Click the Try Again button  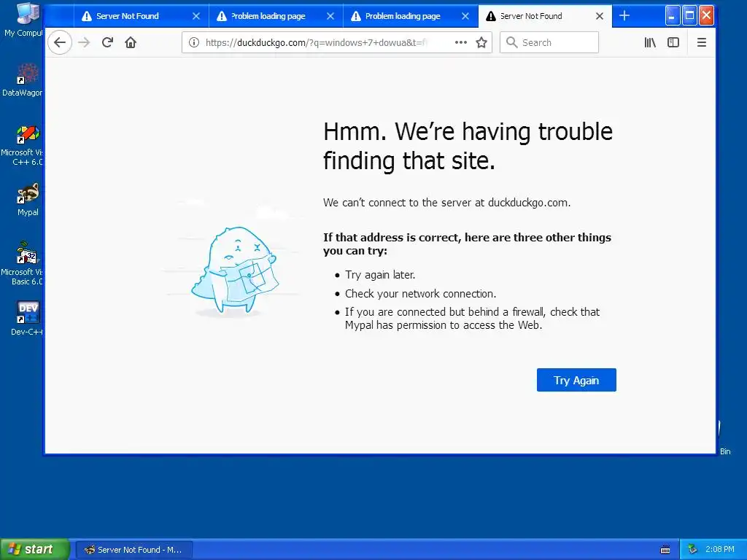coord(576,380)
